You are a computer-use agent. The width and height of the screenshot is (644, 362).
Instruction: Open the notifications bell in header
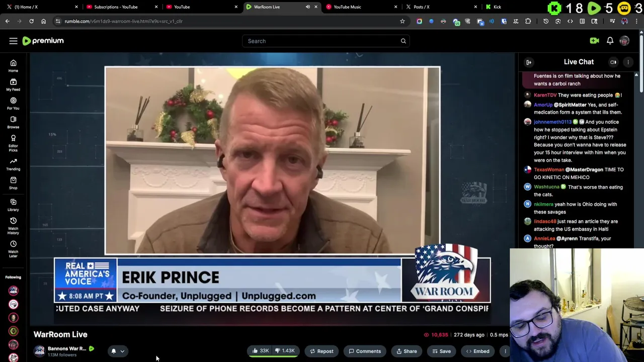pyautogui.click(x=610, y=41)
